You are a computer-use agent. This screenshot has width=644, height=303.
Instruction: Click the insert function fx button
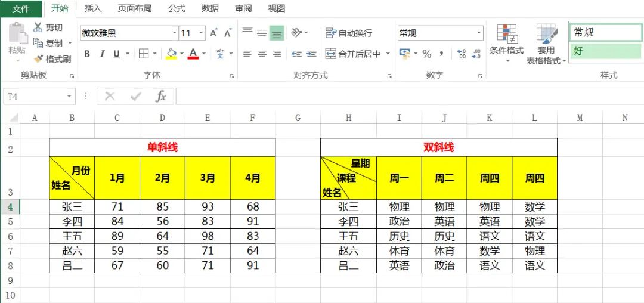pyautogui.click(x=160, y=97)
